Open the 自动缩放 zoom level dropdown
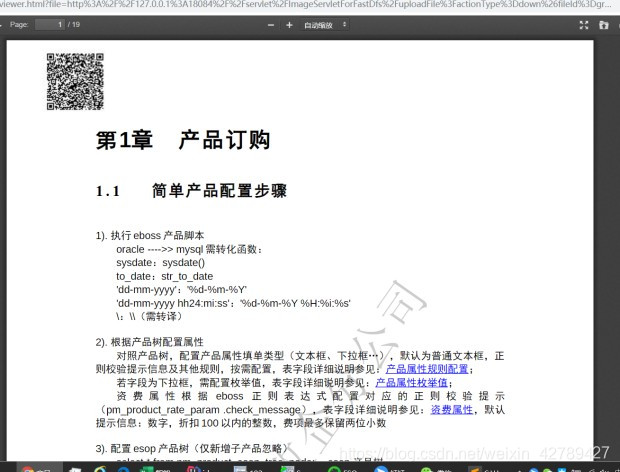 pyautogui.click(x=325, y=25)
